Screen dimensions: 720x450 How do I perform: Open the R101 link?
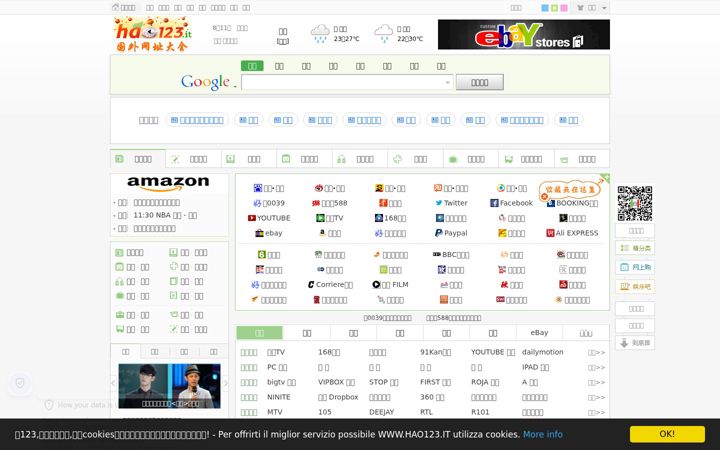(x=480, y=412)
